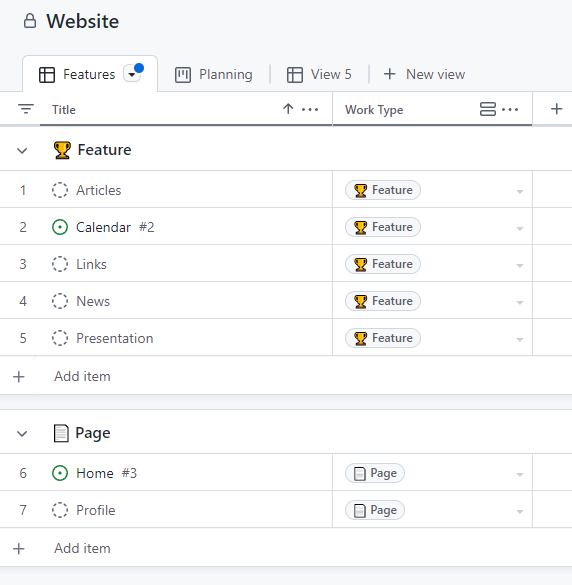Create a New view
Image resolution: width=572 pixels, height=585 pixels.
click(x=425, y=74)
